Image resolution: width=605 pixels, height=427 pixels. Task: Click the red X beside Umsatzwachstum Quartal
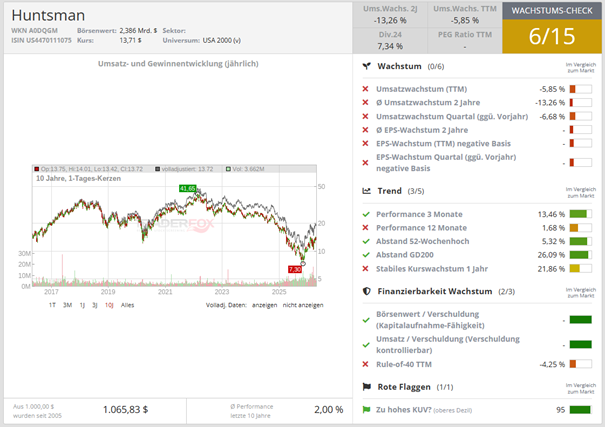(x=365, y=116)
